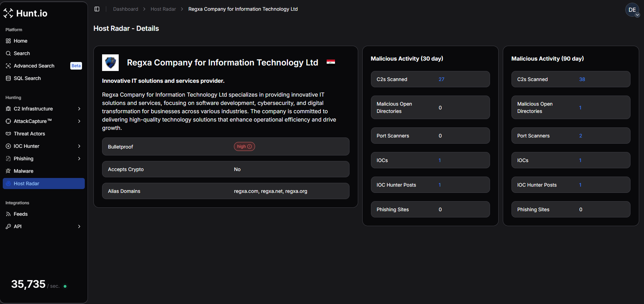Click the 90 day C2s Scanned value 38

582,79
